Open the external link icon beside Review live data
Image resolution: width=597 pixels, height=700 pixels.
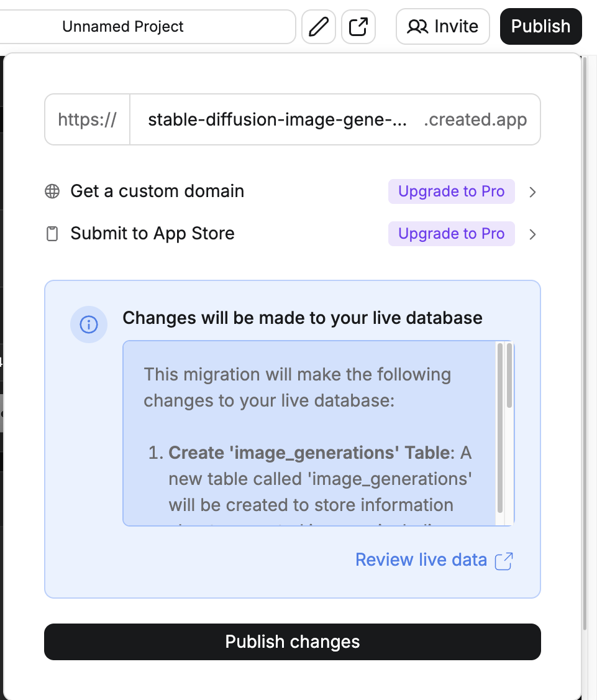coord(505,561)
